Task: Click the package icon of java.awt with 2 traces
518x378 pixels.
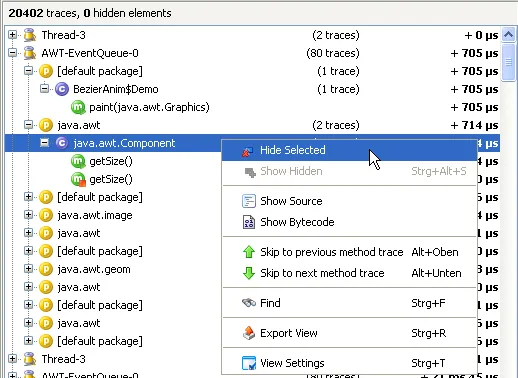Action: point(46,125)
